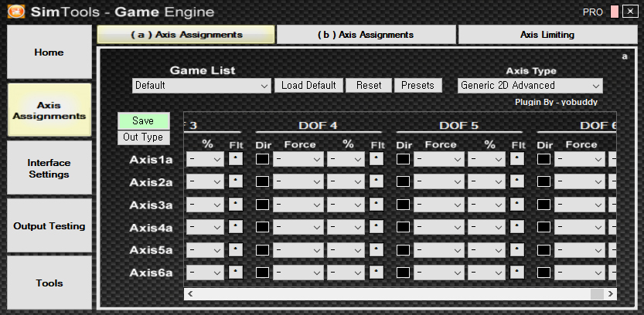
Task: Toggle Axis6a DOF 6 Dir box
Action: (543, 272)
